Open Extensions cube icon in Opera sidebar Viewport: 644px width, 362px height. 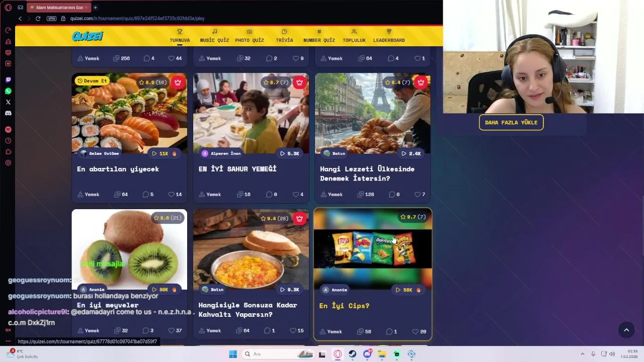8,152
